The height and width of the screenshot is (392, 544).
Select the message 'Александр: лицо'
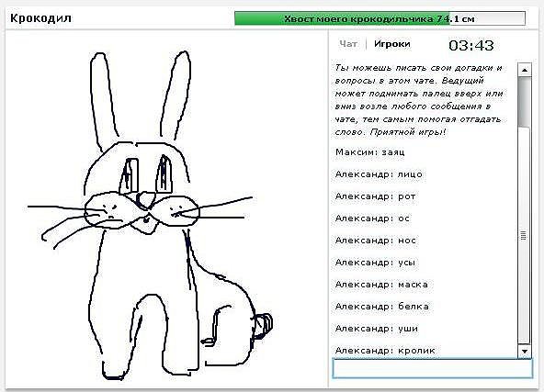tap(379, 174)
